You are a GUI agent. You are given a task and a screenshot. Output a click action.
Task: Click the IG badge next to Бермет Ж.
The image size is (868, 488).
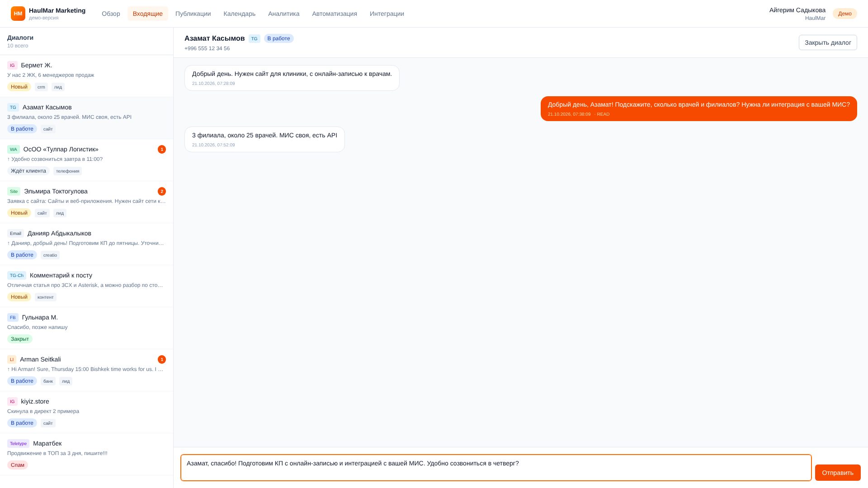click(x=12, y=66)
